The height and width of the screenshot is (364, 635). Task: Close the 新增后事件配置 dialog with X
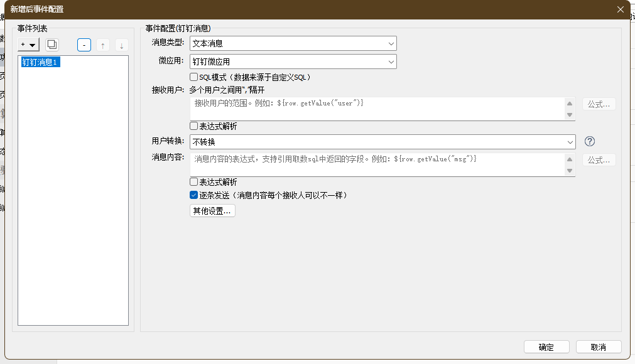click(x=621, y=9)
